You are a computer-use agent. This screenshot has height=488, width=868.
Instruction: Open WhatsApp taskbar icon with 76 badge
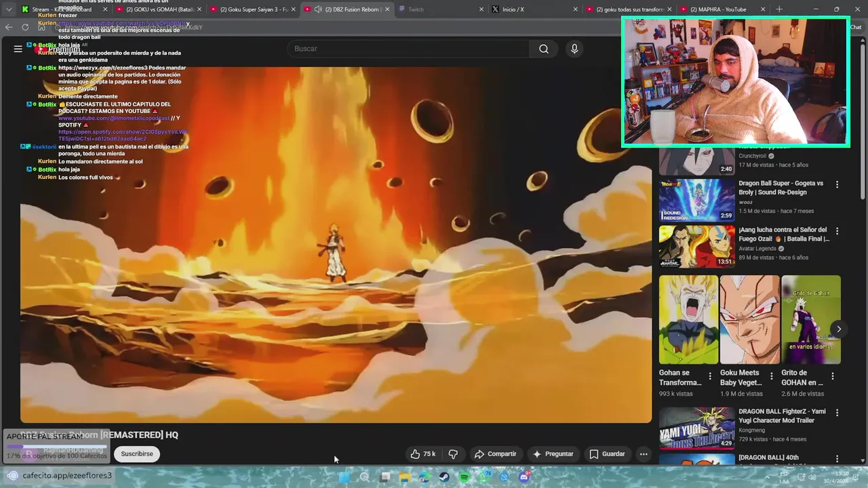(485, 477)
